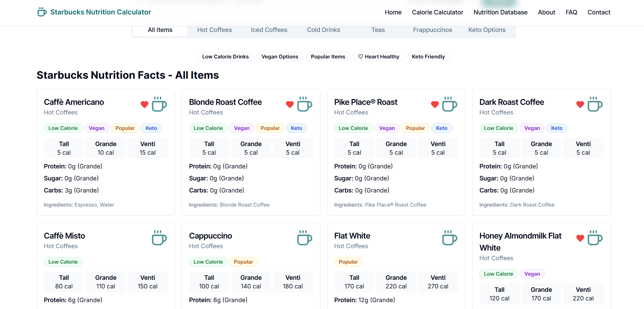Click the Popular tag on Pike Place Roast
This screenshot has height=309, width=644.
tap(415, 128)
